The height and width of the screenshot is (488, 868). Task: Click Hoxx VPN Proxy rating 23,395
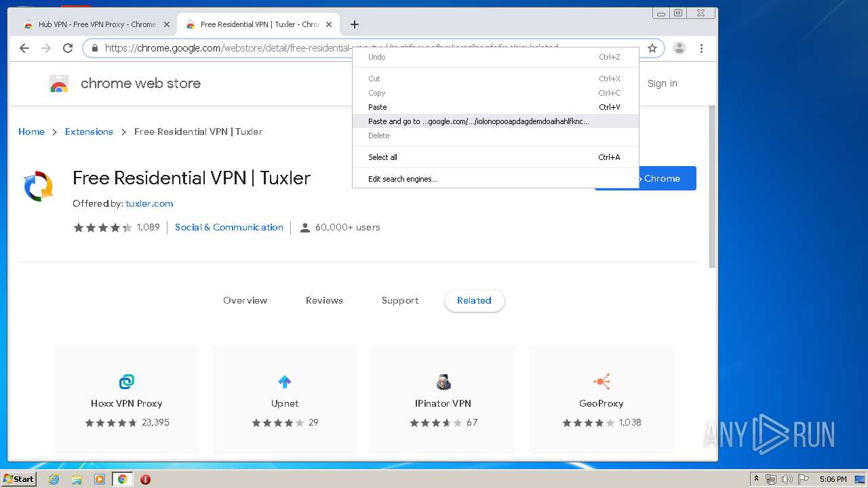pos(155,422)
